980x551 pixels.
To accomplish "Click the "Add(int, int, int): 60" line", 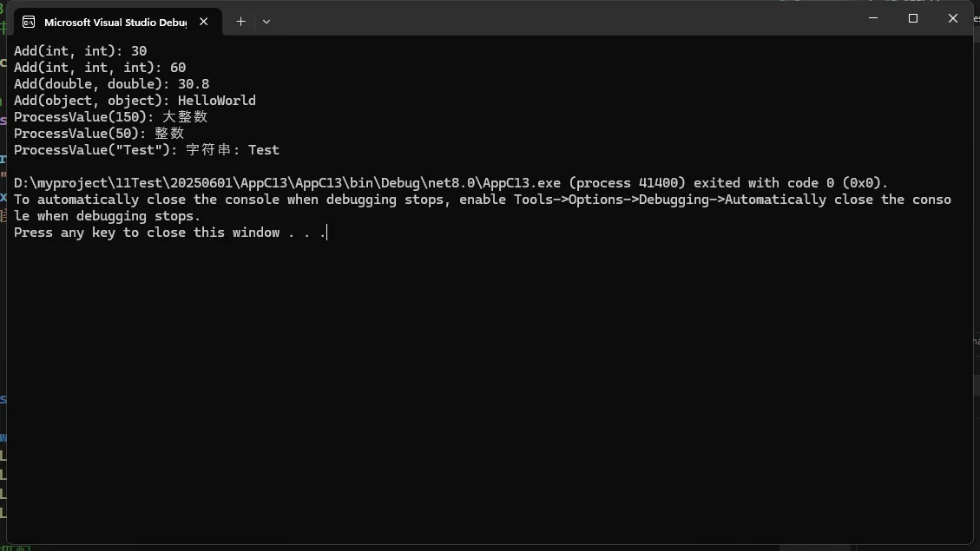I will (x=100, y=68).
